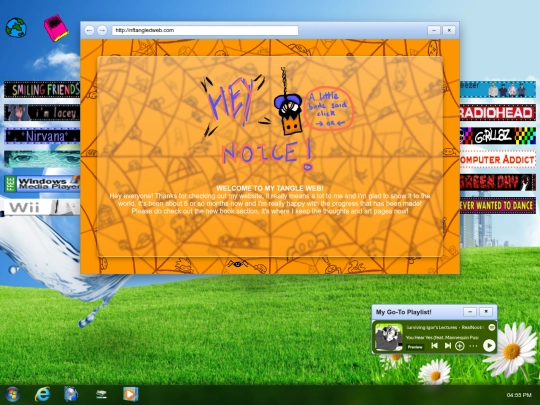Click the small spider at page bottom
The width and height of the screenshot is (540, 405).
(x=237, y=264)
